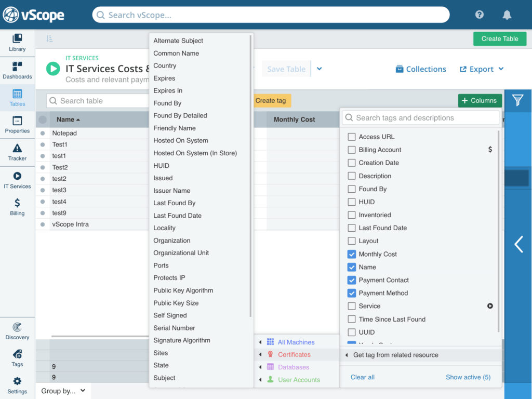Open the Tracker sidebar section
This screenshot has width=532, height=399.
17,152
